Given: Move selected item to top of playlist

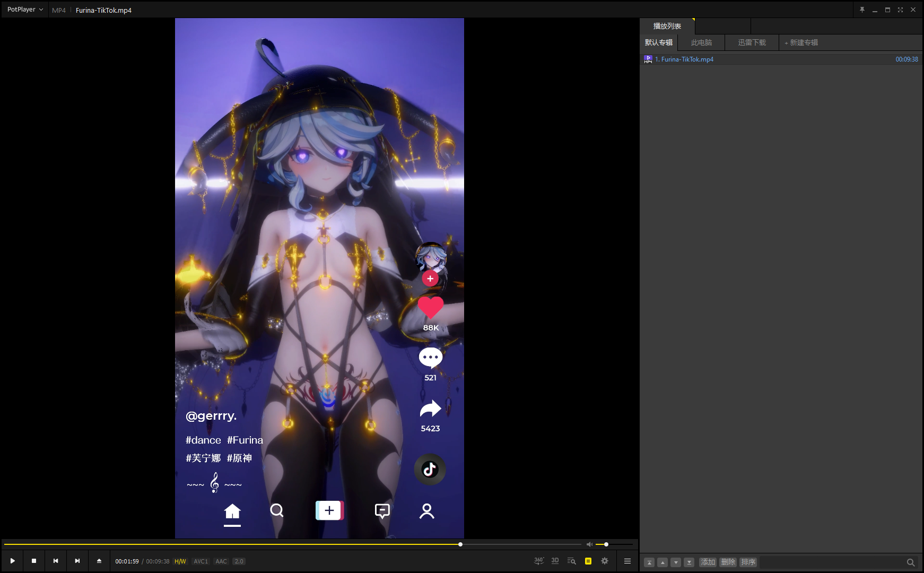Looking at the screenshot, I should click(649, 562).
